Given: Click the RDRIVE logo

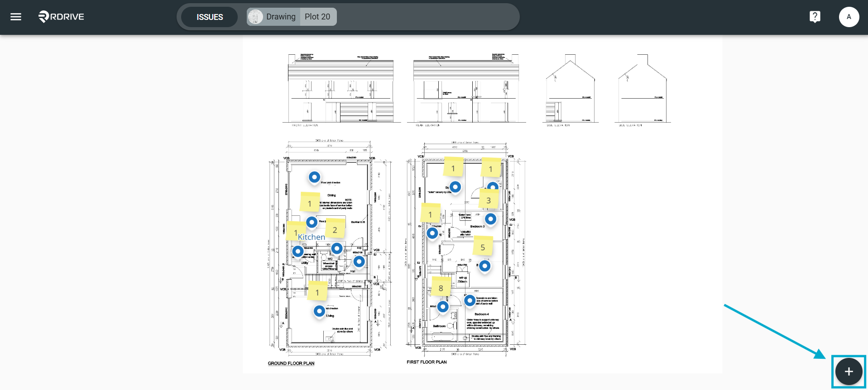Looking at the screenshot, I should click(61, 17).
